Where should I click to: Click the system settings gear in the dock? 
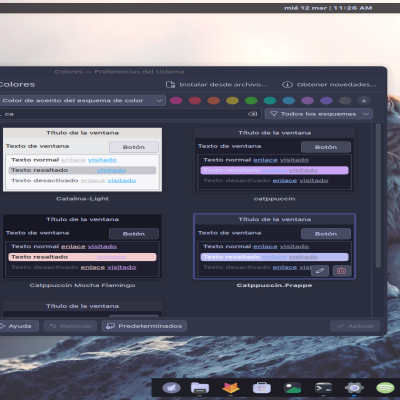354,388
